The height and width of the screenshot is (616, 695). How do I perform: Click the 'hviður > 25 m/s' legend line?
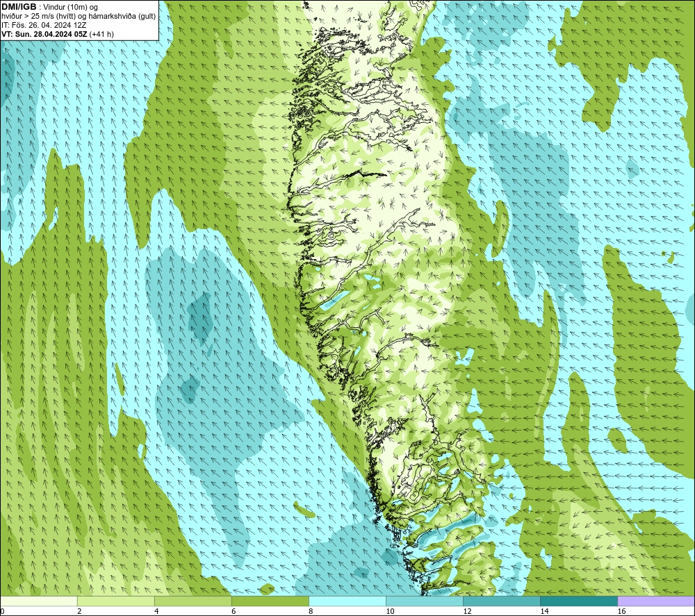(x=79, y=17)
